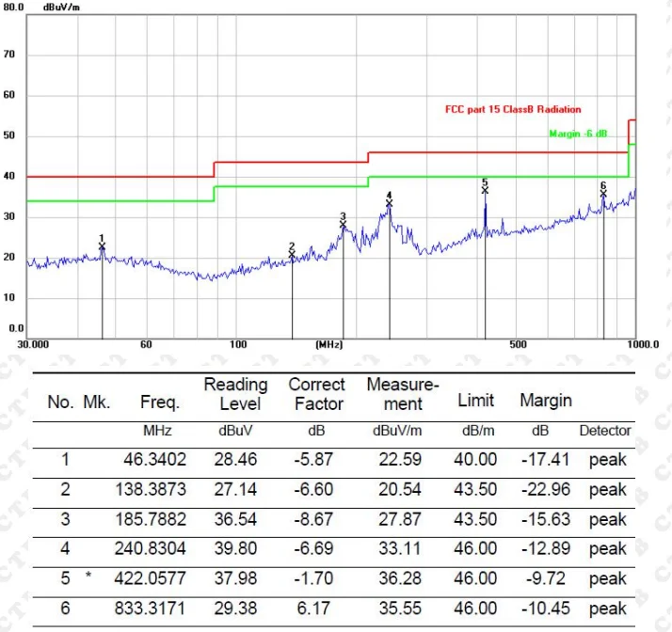The height and width of the screenshot is (632, 672).
Task: Select marker 3 on the spectrum plot
Action: (x=343, y=225)
